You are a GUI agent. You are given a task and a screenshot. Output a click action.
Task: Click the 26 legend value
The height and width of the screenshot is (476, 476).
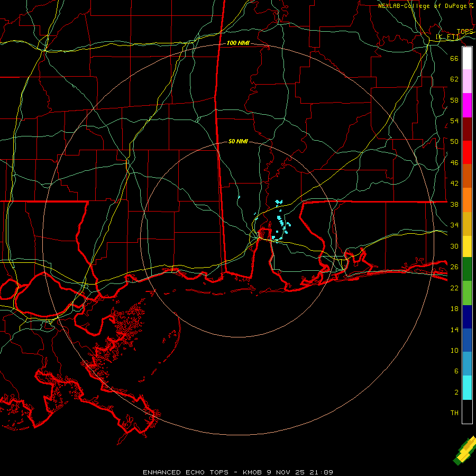[454, 267]
